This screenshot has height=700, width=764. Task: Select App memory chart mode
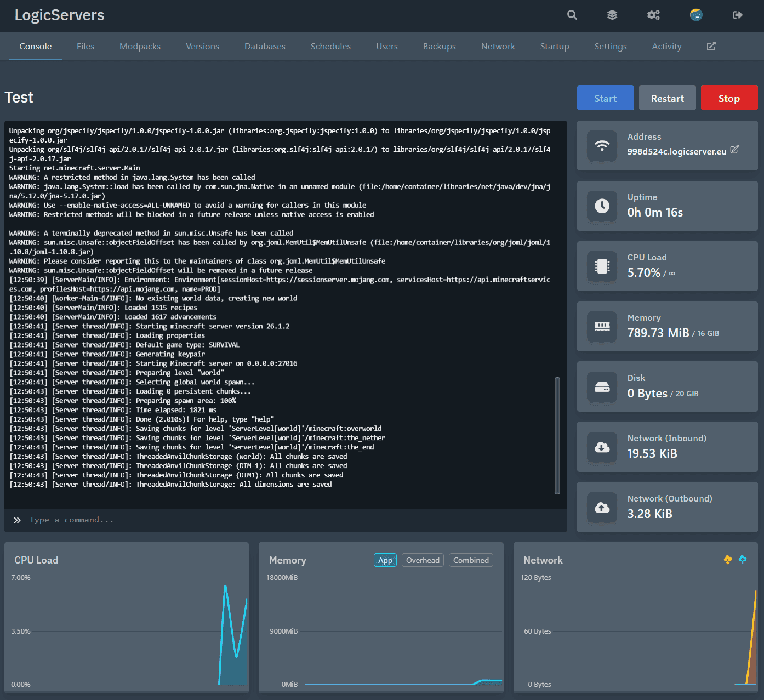click(x=385, y=560)
